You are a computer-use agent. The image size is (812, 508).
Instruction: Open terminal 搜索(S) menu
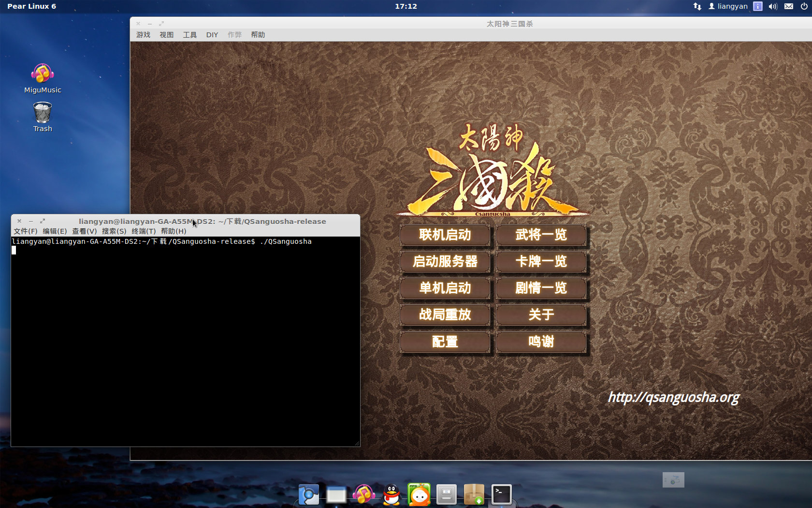pyautogui.click(x=114, y=231)
